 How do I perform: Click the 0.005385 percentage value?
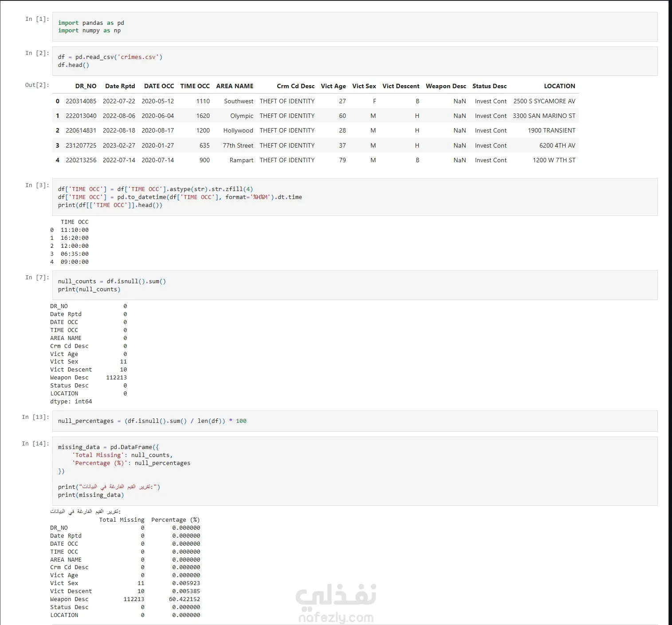pos(186,591)
